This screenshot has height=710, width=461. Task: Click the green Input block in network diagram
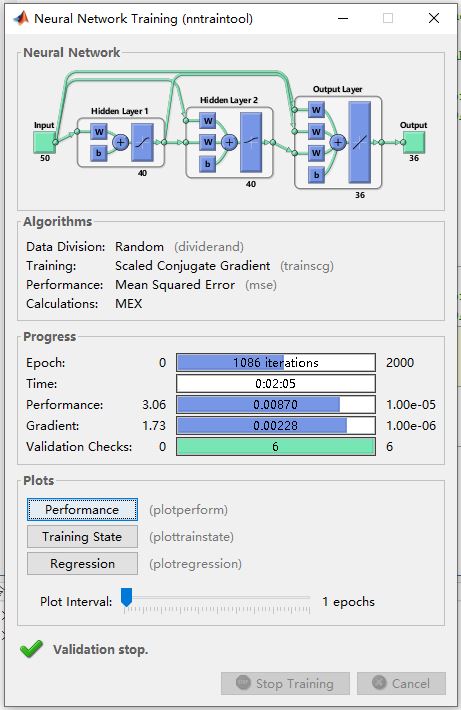click(44, 142)
